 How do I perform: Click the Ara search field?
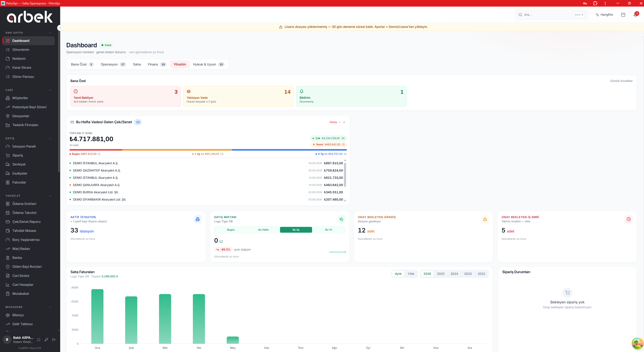[551, 15]
